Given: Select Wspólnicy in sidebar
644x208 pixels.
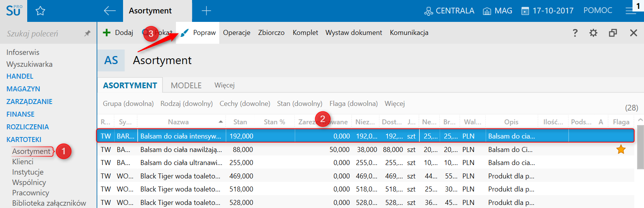Looking at the screenshot, I should (x=29, y=183).
